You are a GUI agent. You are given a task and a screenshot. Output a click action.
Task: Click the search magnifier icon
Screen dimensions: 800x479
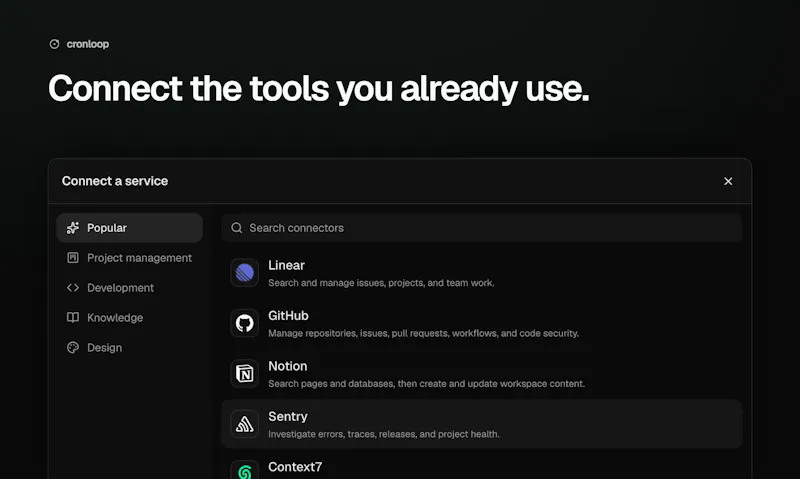coord(237,228)
